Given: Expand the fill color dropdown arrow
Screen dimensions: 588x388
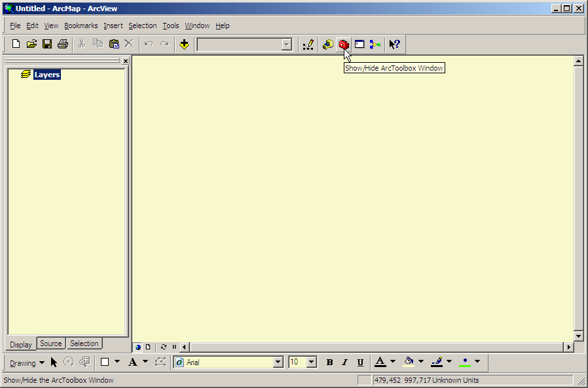Looking at the screenshot, I should tap(421, 362).
